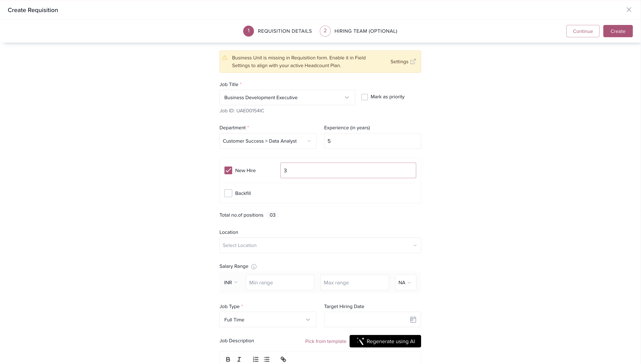Click the Salary Range info icon
641x364 pixels.
pyautogui.click(x=254, y=267)
